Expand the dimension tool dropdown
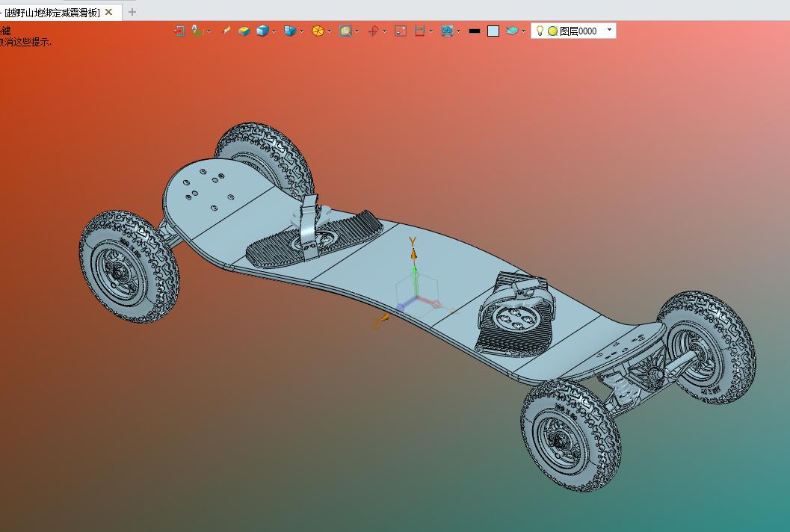The height and width of the screenshot is (532, 790). (431, 31)
